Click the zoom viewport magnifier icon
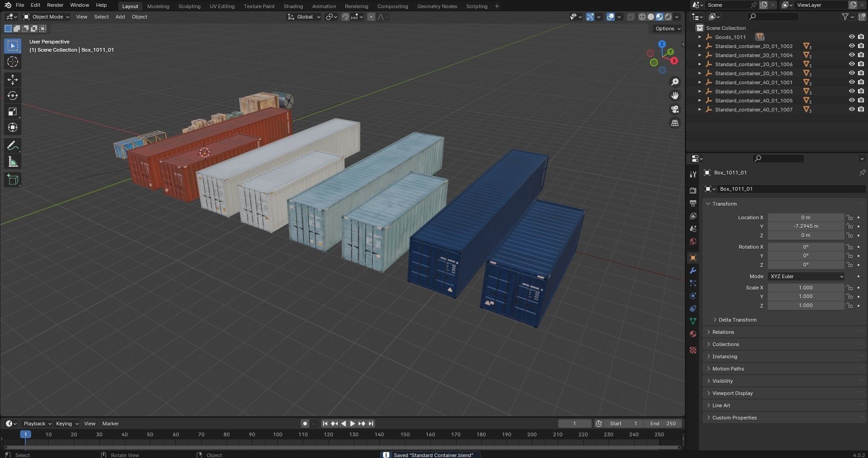868x458 pixels. point(675,82)
